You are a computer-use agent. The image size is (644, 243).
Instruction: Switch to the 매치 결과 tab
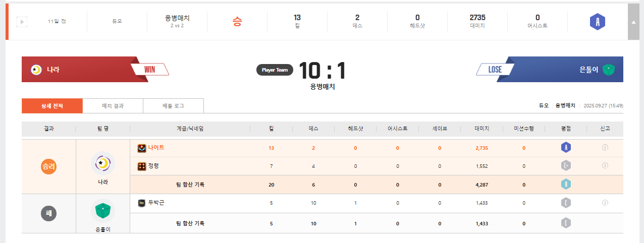tap(113, 106)
